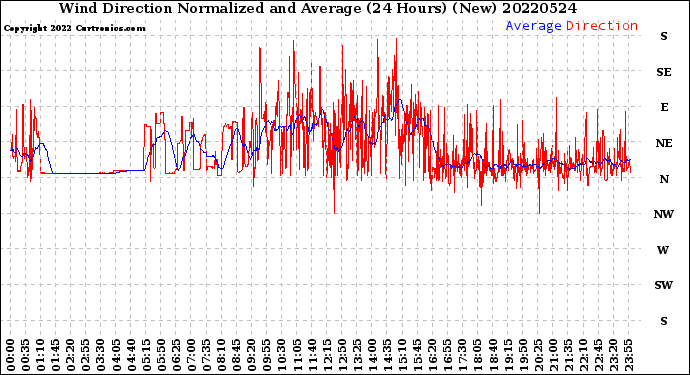The image size is (690, 375).
Task: Select the blue 'Average' legend label
Action: click(x=533, y=26)
